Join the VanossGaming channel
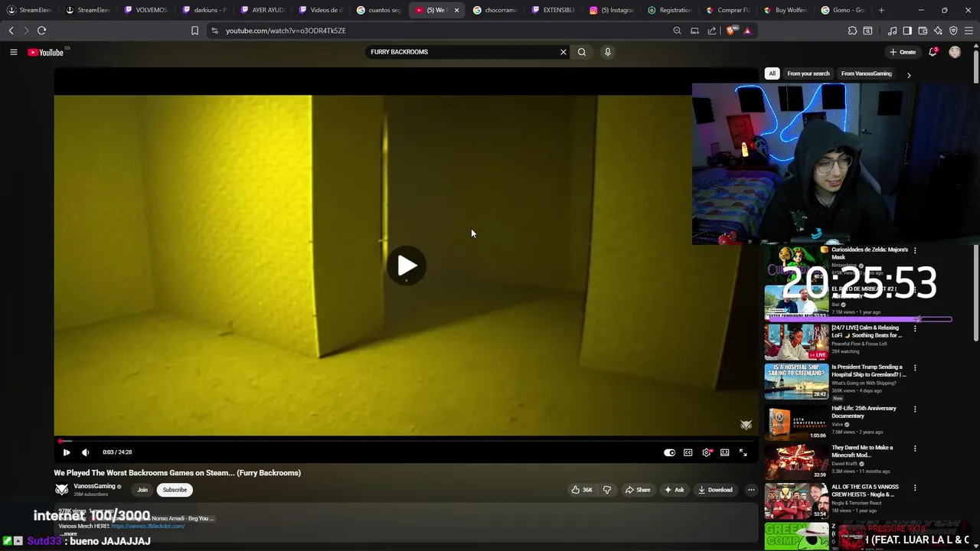This screenshot has width=980, height=551. tap(142, 490)
